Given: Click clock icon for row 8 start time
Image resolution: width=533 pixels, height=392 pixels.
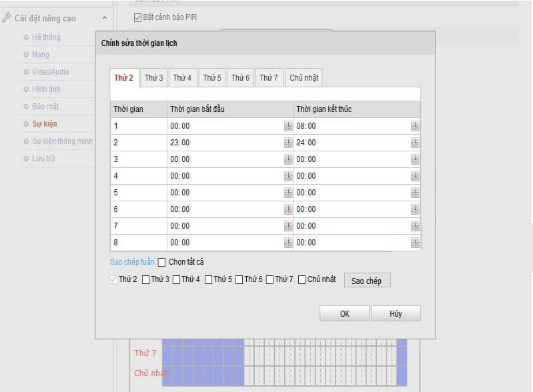Looking at the screenshot, I should point(288,243).
